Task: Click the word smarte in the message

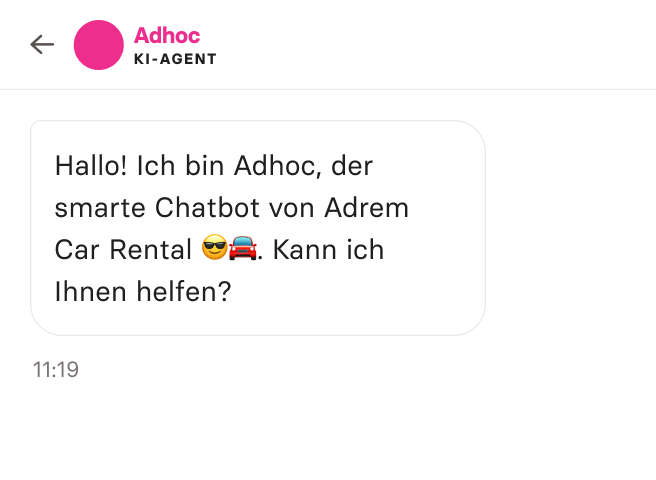Action: click(100, 208)
